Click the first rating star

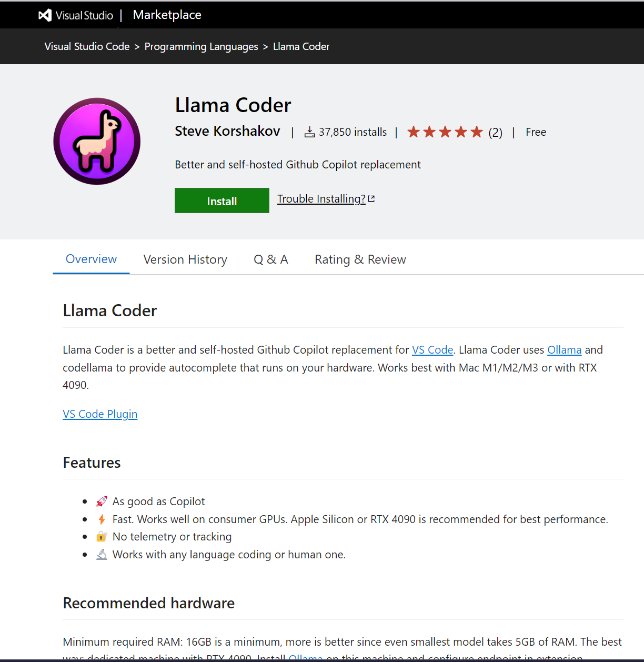tap(413, 132)
